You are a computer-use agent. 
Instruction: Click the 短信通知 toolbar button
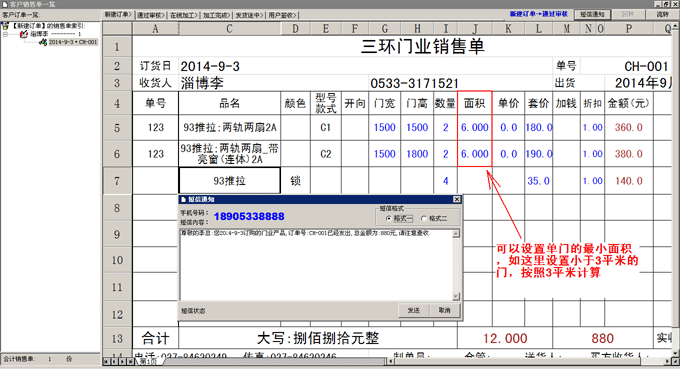tap(592, 14)
